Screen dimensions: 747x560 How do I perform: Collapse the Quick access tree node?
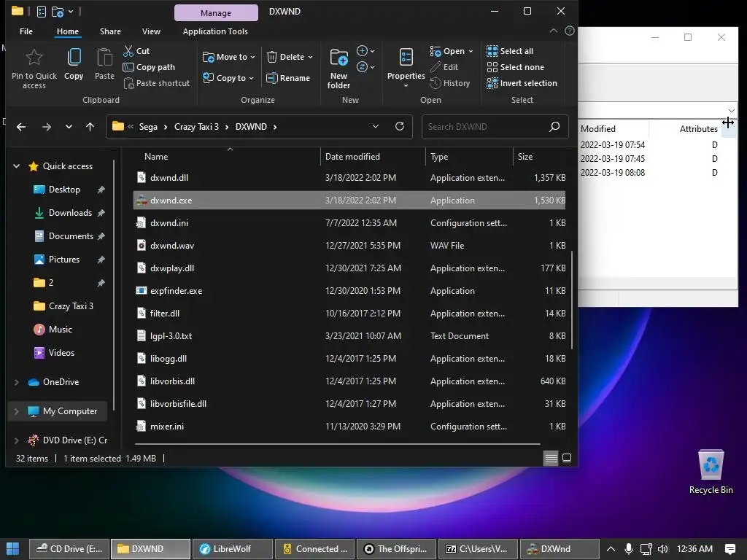pos(16,166)
